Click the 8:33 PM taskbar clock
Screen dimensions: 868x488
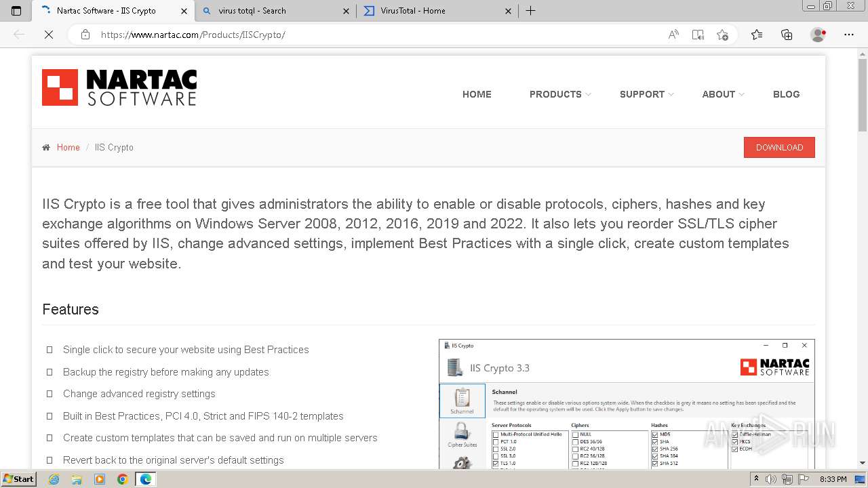833,479
